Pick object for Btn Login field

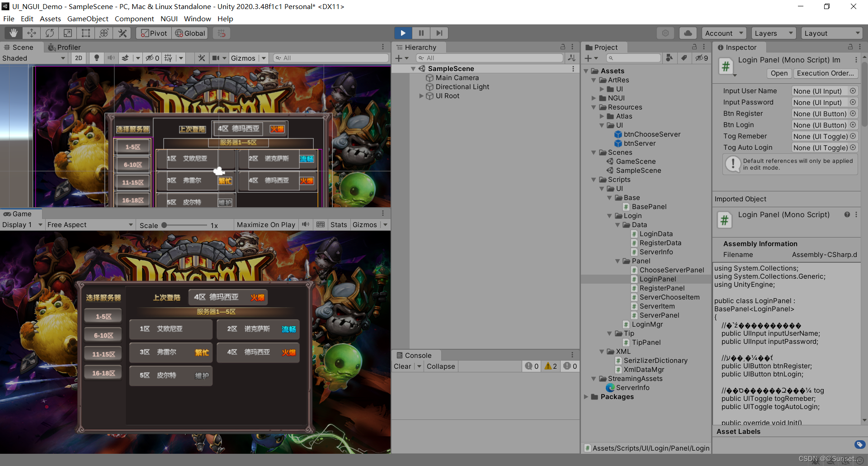click(x=853, y=125)
